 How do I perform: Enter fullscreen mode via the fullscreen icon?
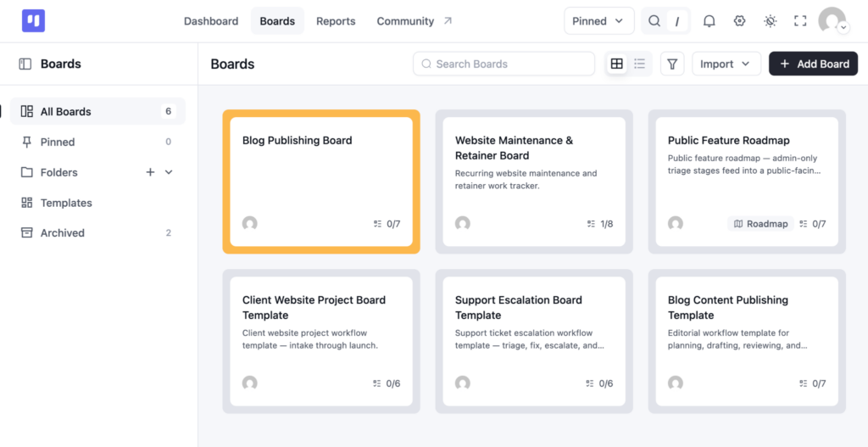tap(800, 21)
